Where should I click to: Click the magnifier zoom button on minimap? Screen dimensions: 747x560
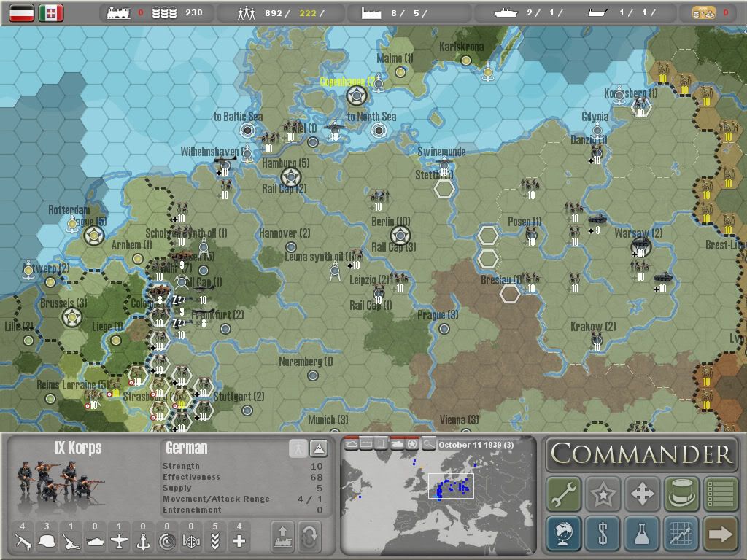click(x=429, y=444)
